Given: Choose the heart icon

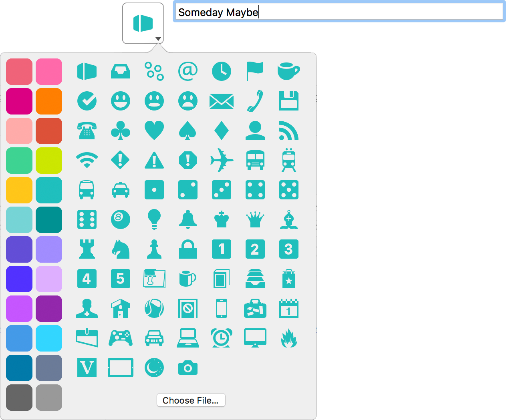Looking at the screenshot, I should [154, 130].
